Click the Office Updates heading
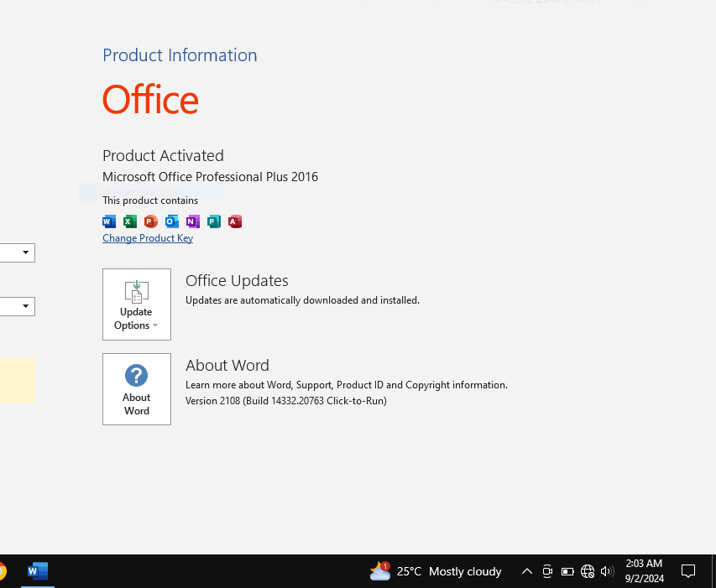Screen dimensions: 716x588 (x=237, y=280)
